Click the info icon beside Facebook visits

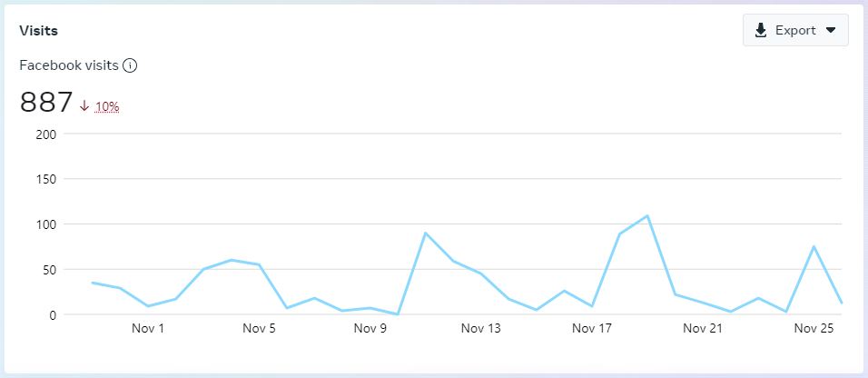pyautogui.click(x=130, y=65)
